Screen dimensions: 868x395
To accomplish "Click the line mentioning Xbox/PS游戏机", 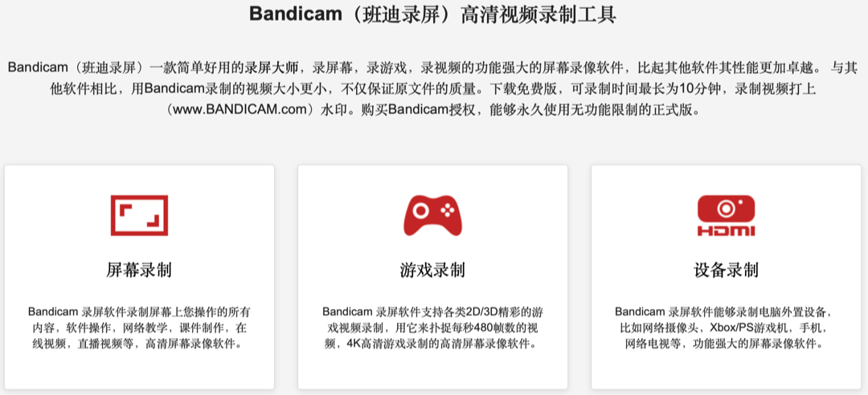I will [726, 327].
